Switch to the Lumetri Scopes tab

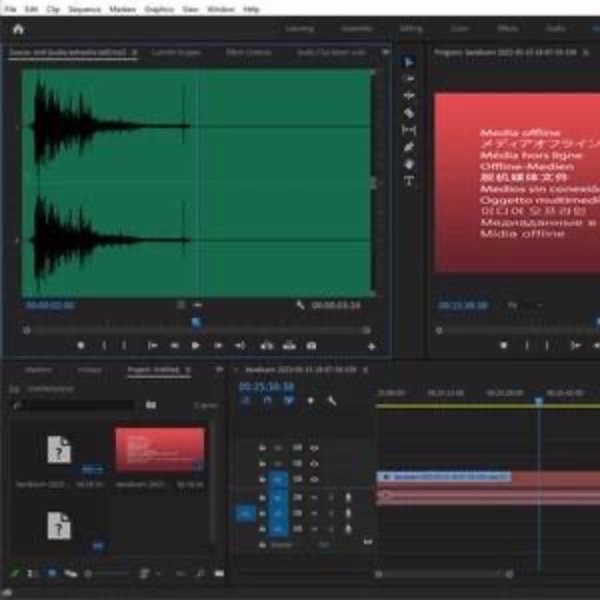point(176,52)
